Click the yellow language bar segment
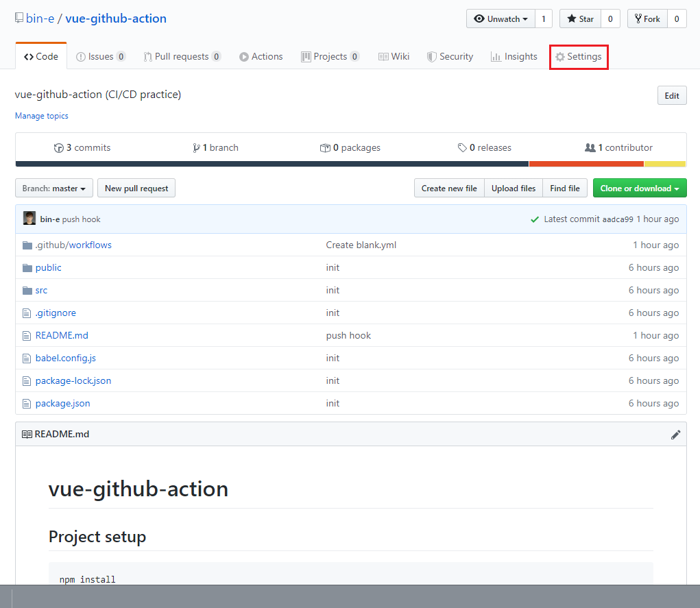Screen dimensions: 700x608 [665, 164]
